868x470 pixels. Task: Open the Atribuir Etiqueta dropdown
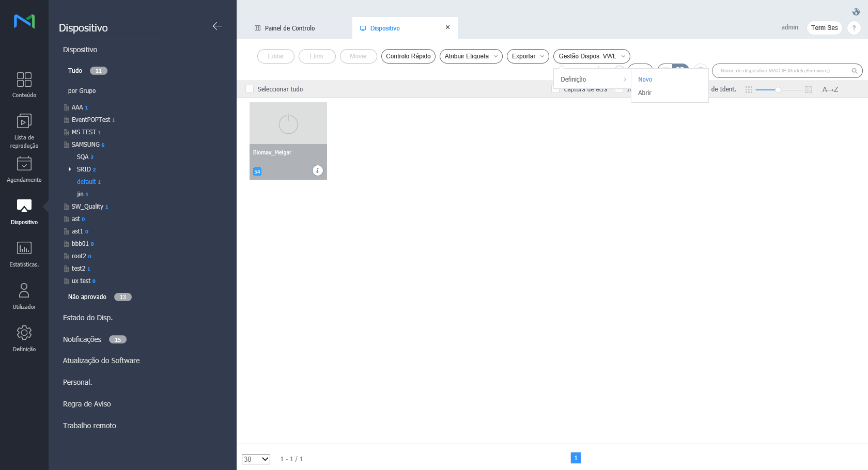pyautogui.click(x=471, y=56)
